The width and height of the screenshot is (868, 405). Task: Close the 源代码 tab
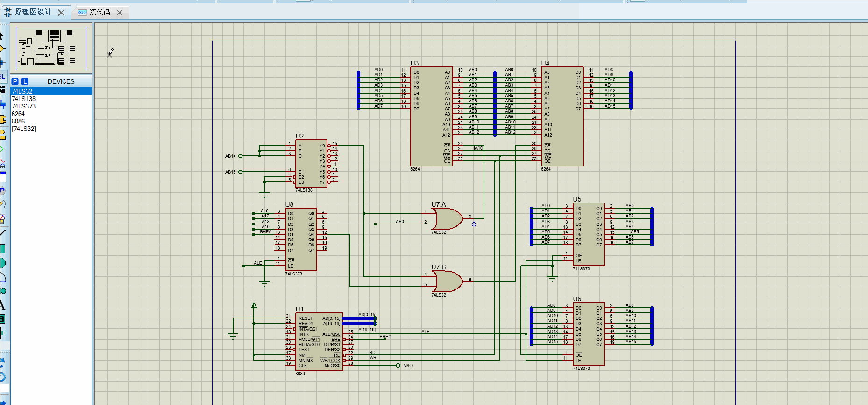120,13
